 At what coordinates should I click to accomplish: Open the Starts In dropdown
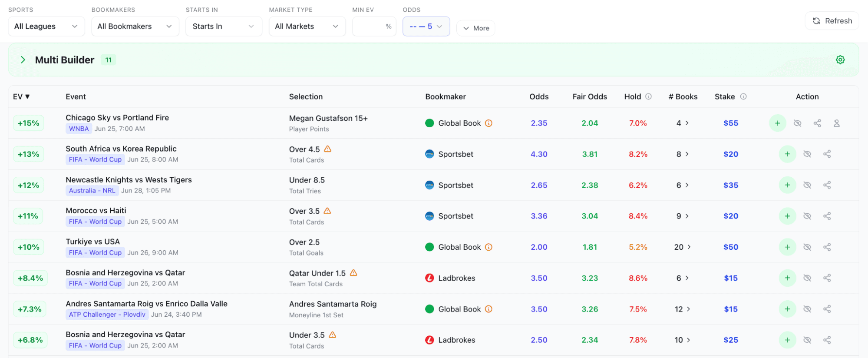[x=224, y=27]
